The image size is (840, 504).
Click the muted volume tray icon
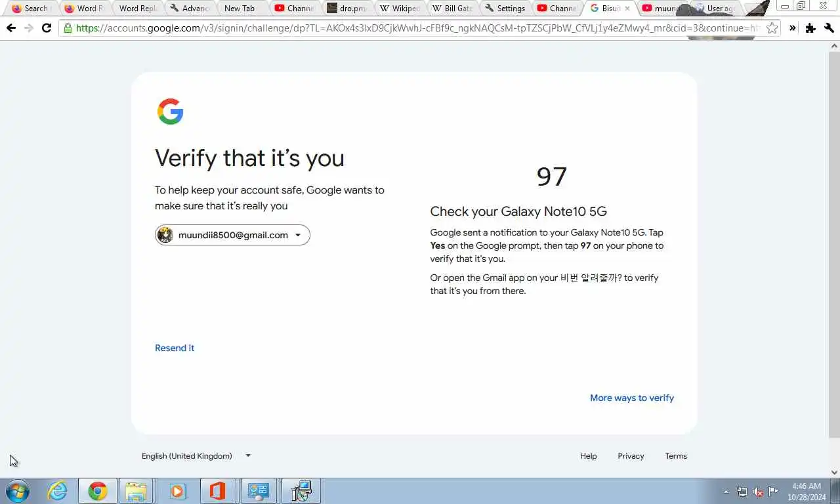[758, 492]
